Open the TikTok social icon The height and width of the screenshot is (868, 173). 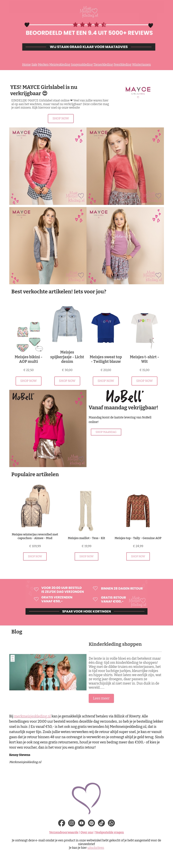[101, 823]
